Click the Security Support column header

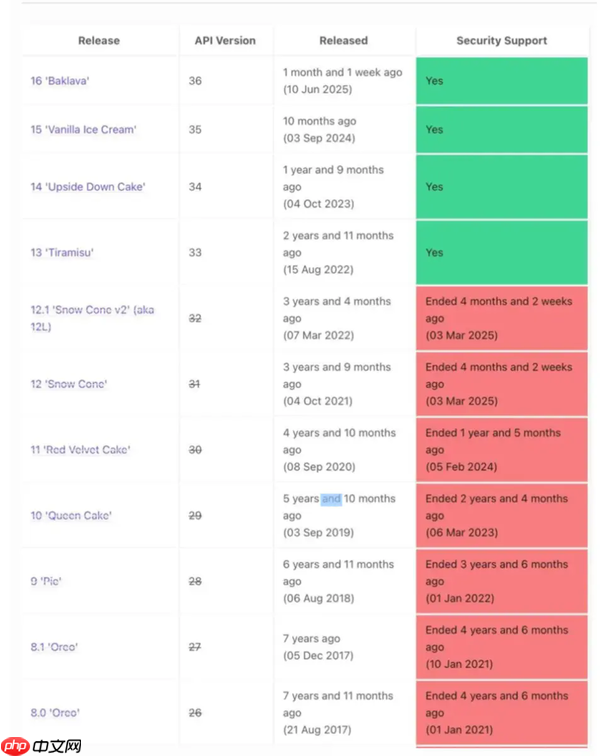coord(502,41)
